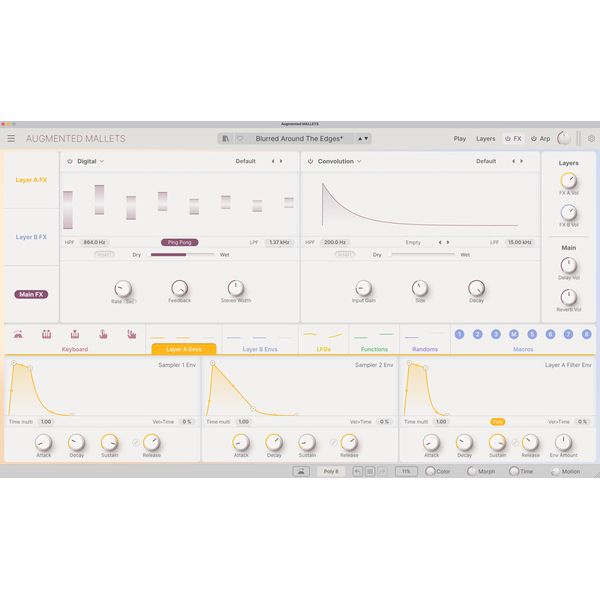600x600 pixels.
Task: Click the master volume knob in header
Action: (564, 138)
